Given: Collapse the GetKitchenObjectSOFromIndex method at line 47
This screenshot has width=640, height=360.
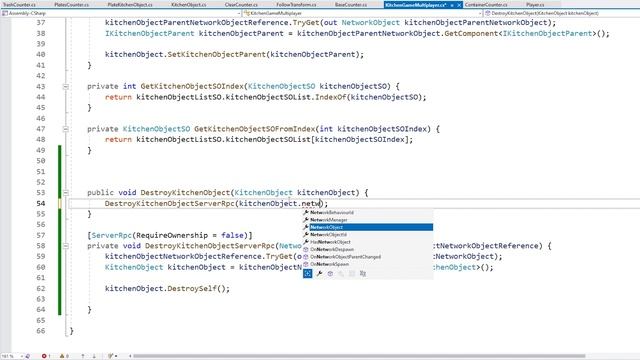Looking at the screenshot, I should 65,129.
